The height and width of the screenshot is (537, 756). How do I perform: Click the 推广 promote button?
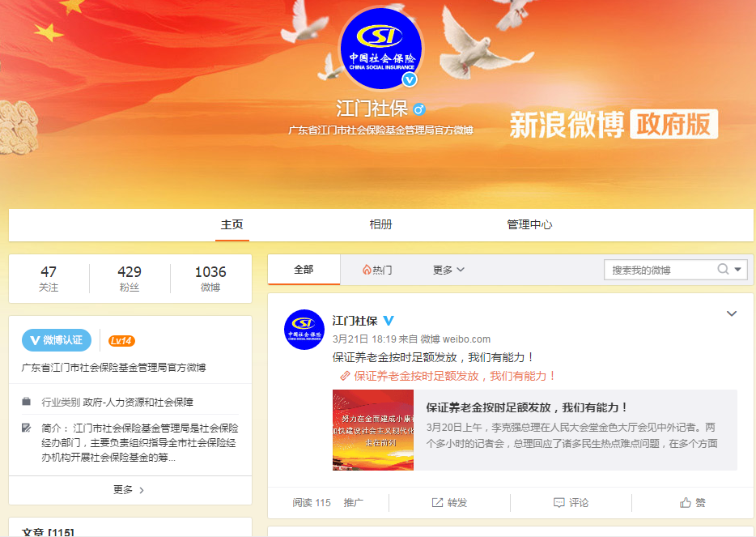point(354,503)
